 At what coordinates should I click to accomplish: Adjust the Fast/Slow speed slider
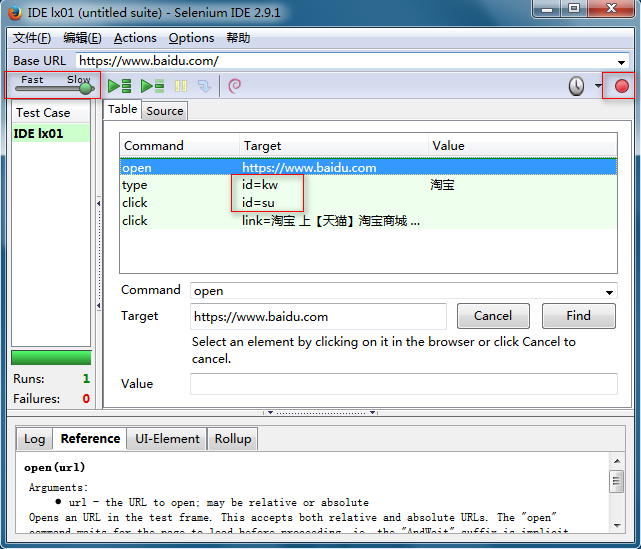[85, 88]
